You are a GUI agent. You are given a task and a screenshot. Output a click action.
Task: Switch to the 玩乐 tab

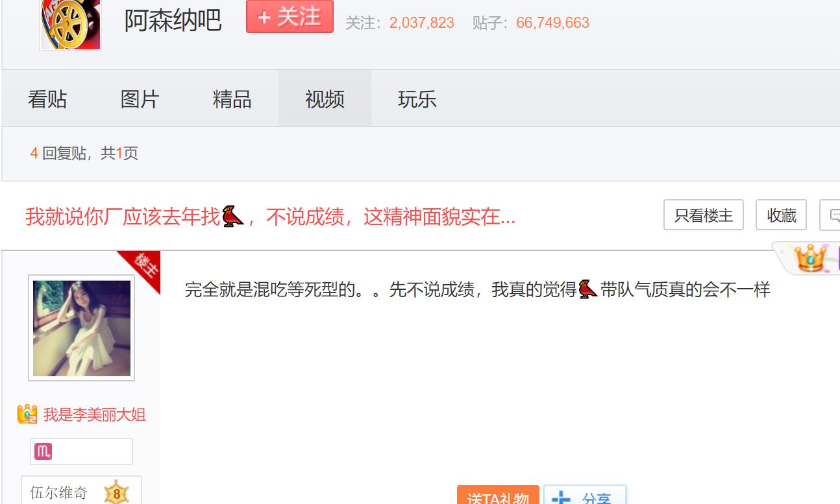(x=417, y=99)
